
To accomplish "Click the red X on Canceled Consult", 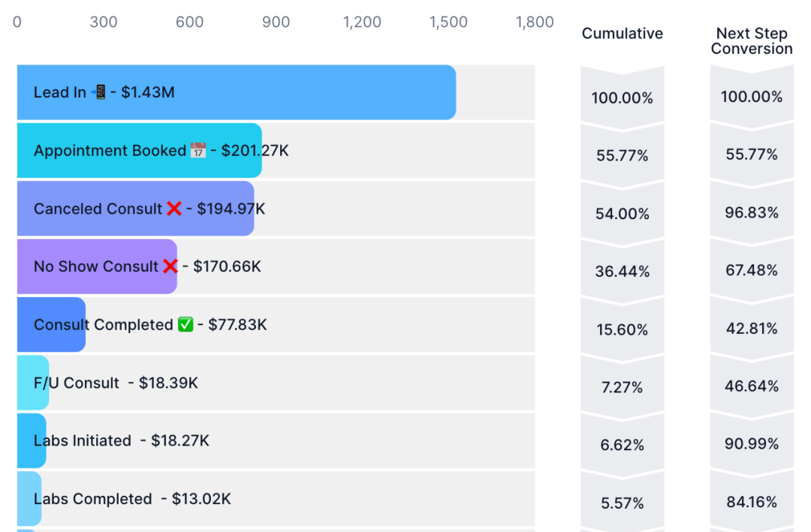I will pyautogui.click(x=173, y=209).
